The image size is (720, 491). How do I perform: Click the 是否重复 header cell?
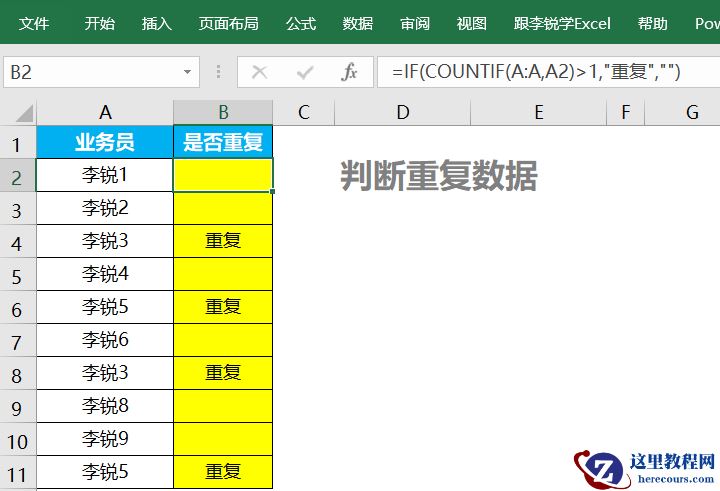coord(223,142)
